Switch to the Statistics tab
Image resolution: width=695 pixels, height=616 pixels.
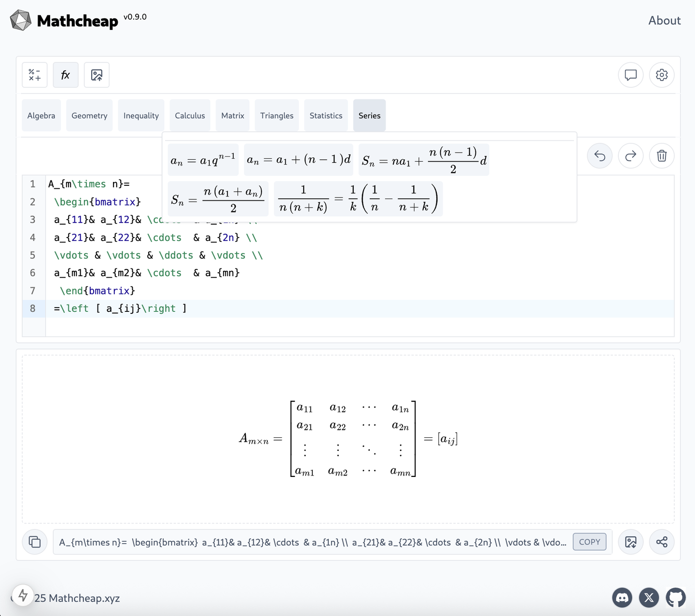pos(326,115)
